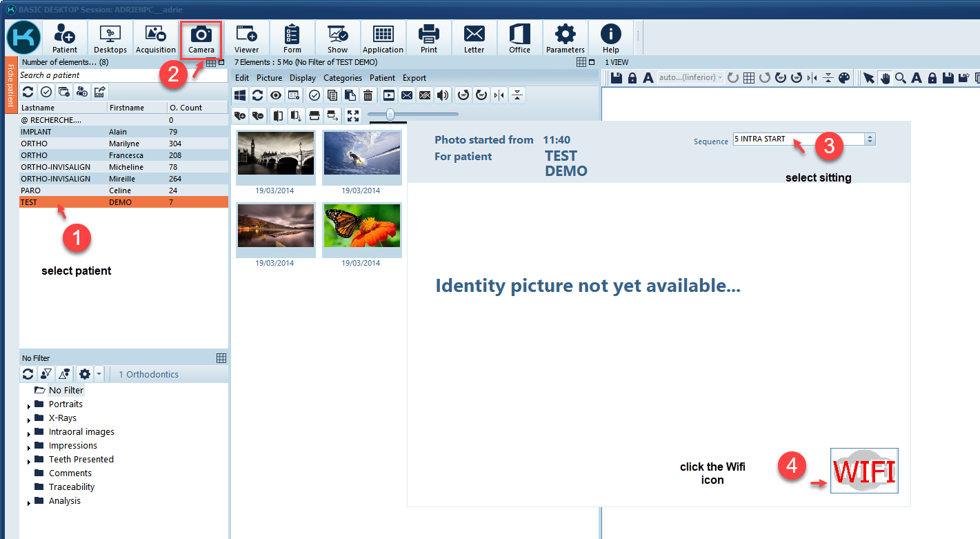Expand the X-Rays folder in filter tree
Screen dimensions: 980x539
[29, 420]
